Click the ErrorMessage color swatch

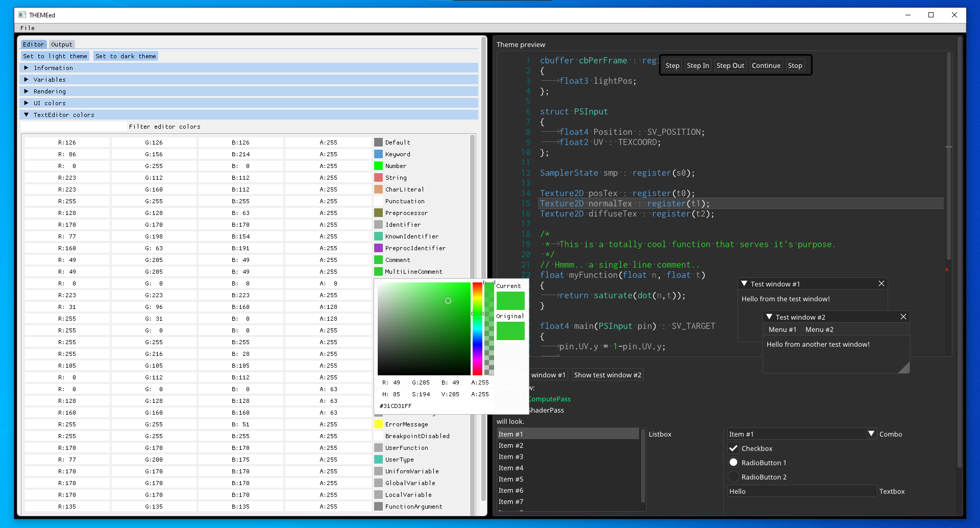tap(378, 424)
